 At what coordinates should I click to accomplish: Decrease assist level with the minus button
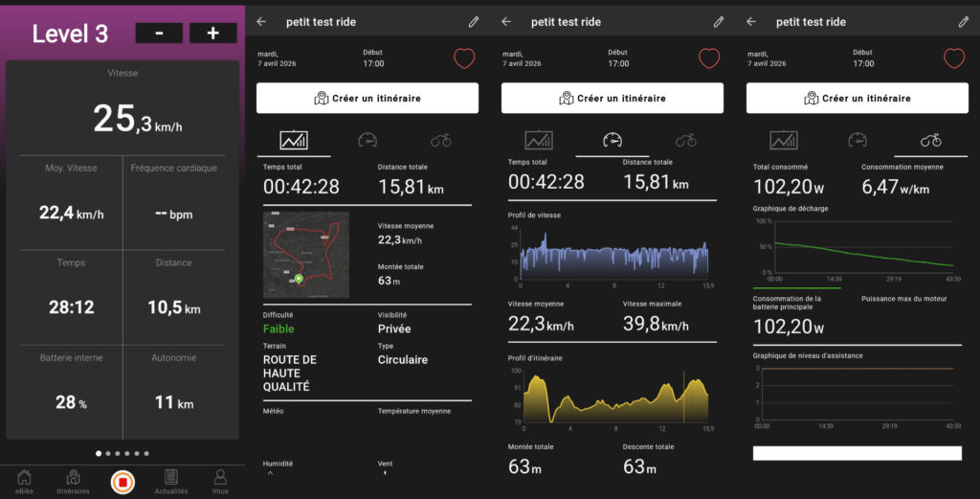point(159,33)
